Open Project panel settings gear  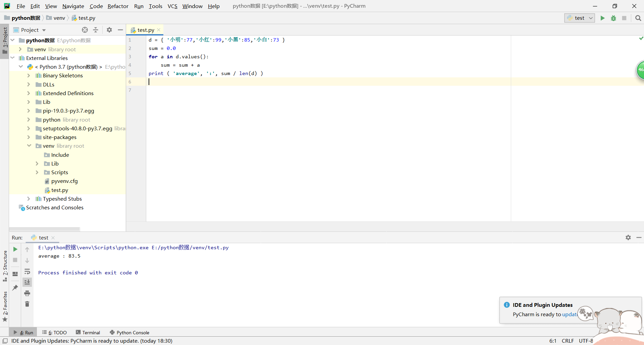tap(109, 30)
